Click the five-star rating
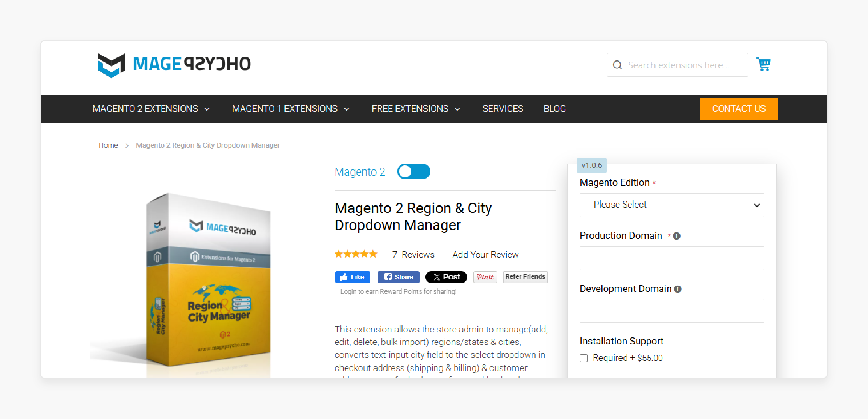Image resolution: width=868 pixels, height=419 pixels. point(356,254)
